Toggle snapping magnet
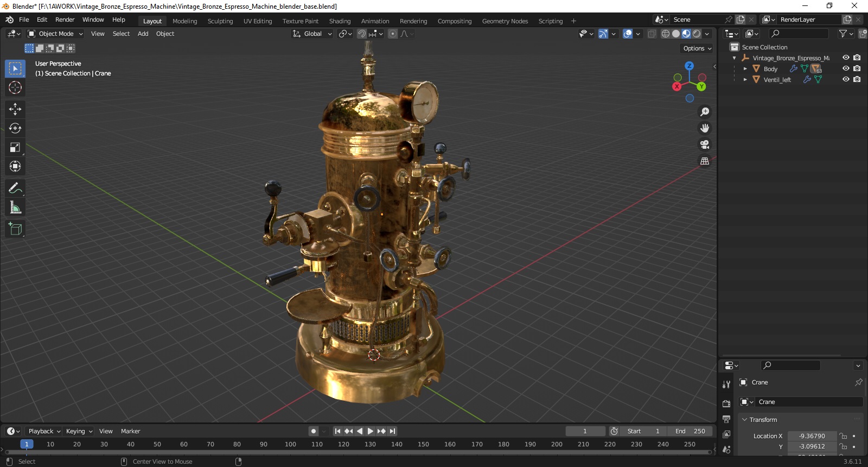The image size is (868, 467). 362,34
